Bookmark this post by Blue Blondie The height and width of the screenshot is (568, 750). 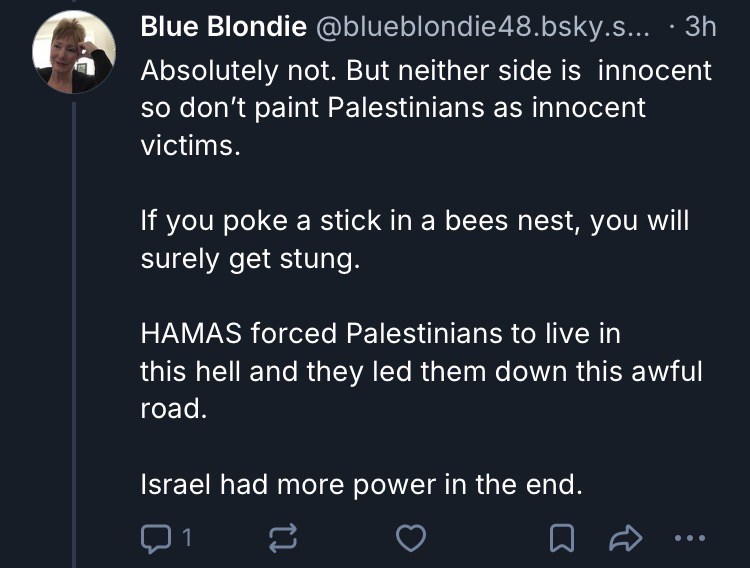[562, 540]
